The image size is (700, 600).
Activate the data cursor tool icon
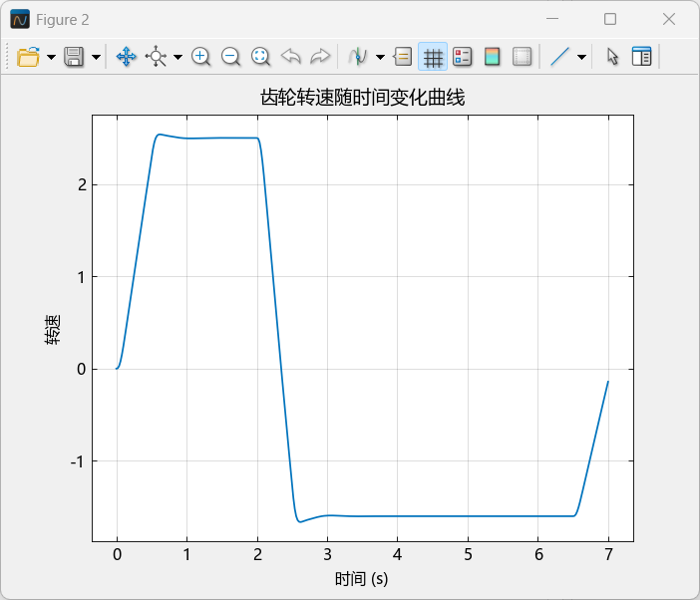click(358, 57)
